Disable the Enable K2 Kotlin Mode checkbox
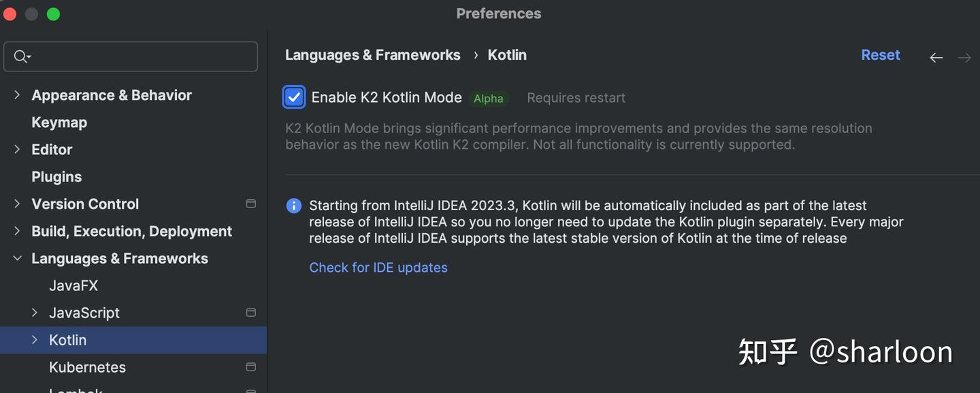The image size is (980, 393). (293, 97)
